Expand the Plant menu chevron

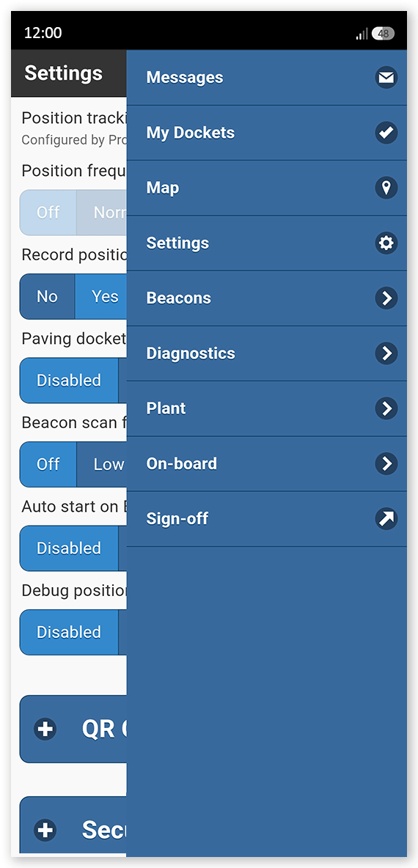click(x=386, y=408)
